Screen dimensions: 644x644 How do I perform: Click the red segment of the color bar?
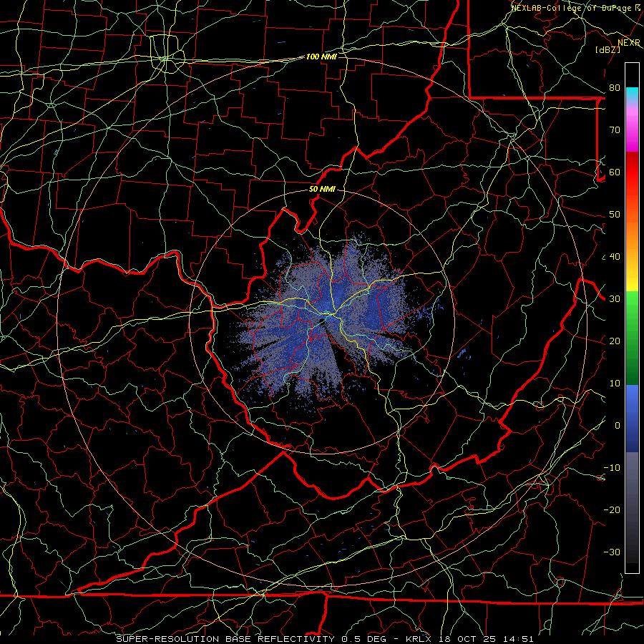632,172
